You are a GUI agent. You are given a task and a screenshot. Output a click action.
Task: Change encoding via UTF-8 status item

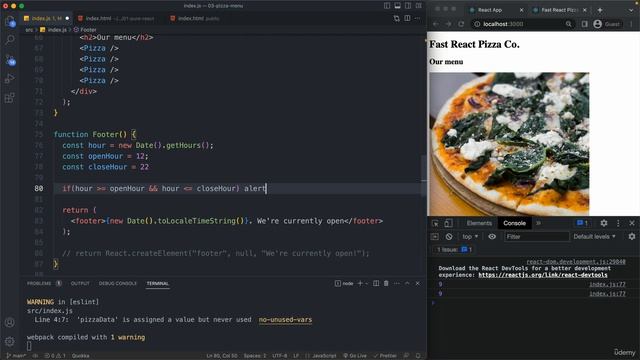coord(280,356)
